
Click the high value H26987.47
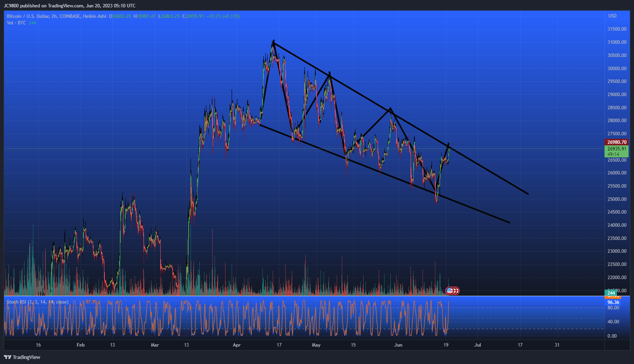145,16
